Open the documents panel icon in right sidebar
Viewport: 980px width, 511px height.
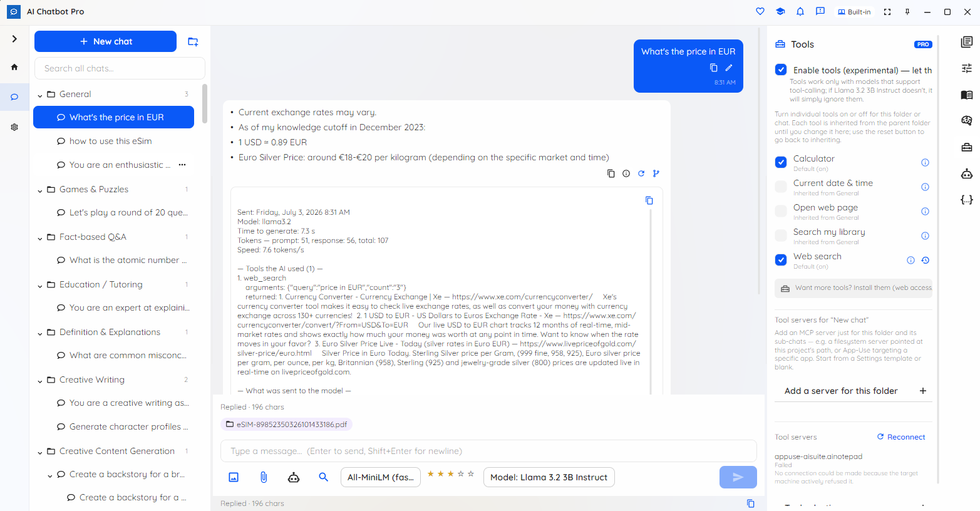pos(967,42)
